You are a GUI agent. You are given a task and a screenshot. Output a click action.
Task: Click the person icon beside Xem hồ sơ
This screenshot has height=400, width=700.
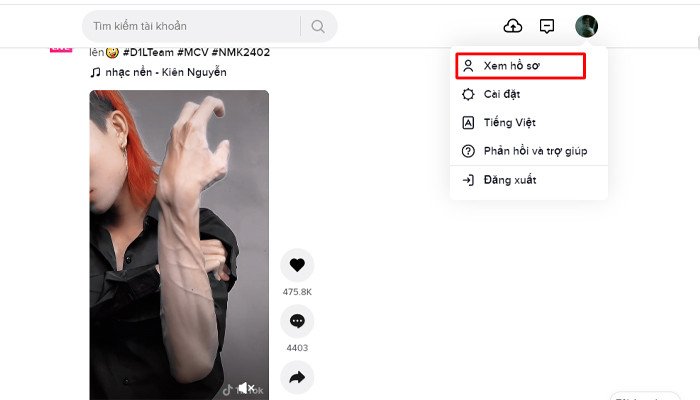pyautogui.click(x=468, y=66)
